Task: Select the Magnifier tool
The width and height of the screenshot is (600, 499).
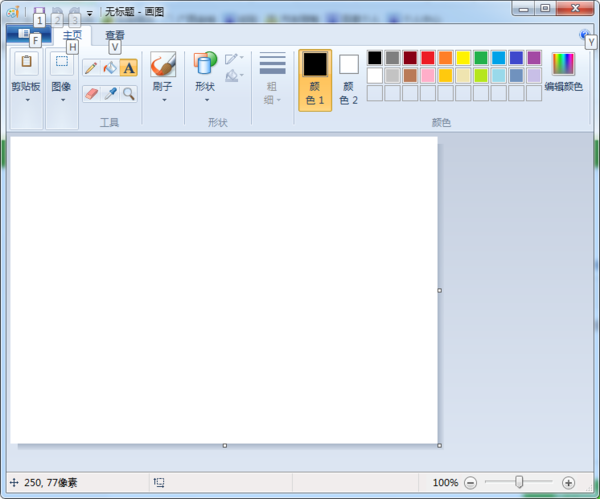Action: coord(129,94)
